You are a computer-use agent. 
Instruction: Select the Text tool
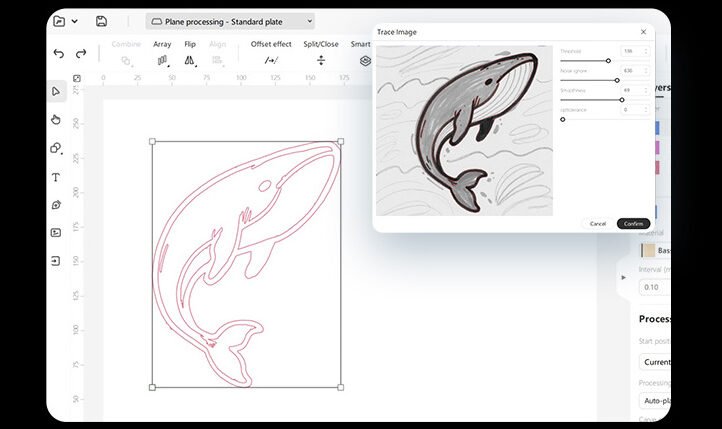click(x=56, y=177)
